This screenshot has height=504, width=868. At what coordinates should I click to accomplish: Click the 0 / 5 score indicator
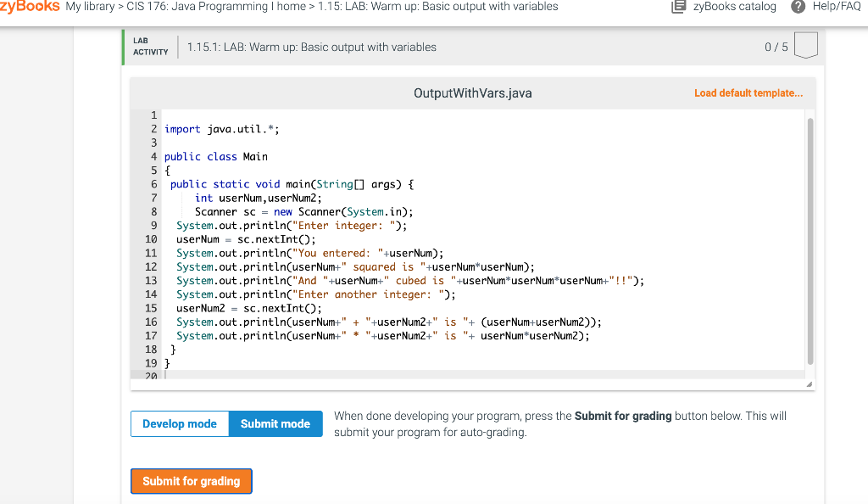[777, 47]
